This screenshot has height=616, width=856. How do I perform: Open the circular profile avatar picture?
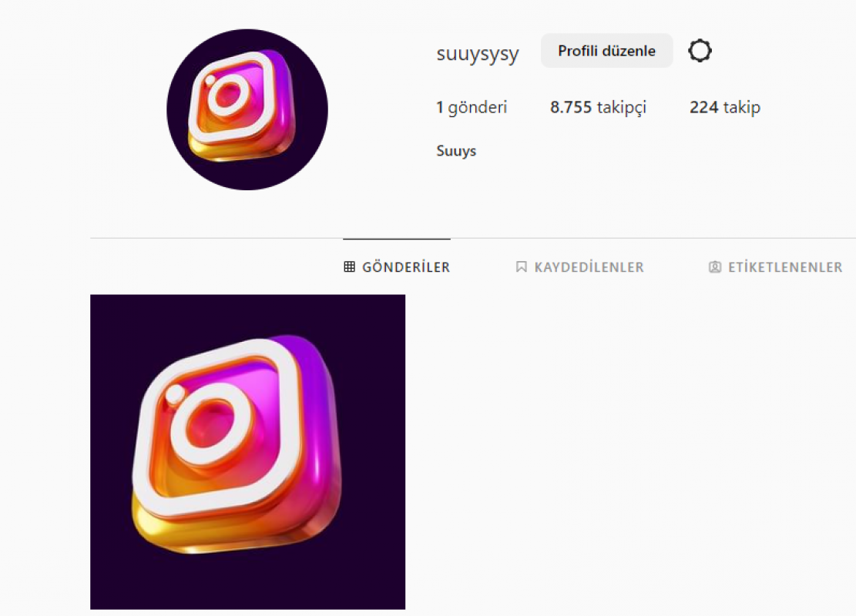(x=247, y=109)
